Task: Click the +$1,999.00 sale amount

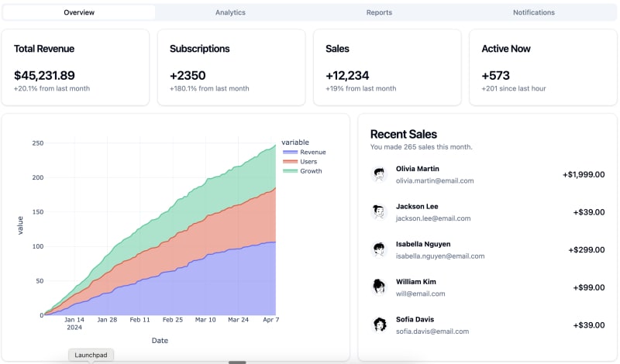Action: click(x=583, y=174)
